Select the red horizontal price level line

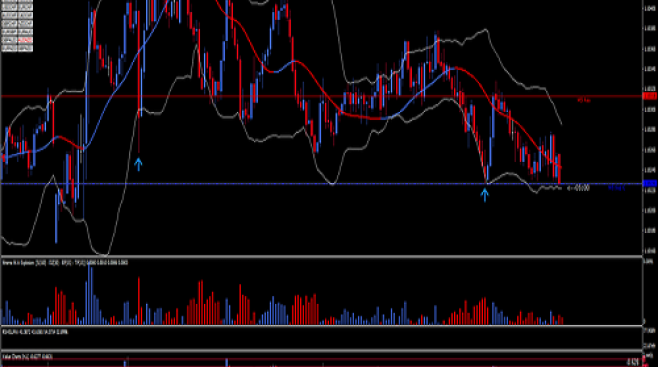coord(321,96)
